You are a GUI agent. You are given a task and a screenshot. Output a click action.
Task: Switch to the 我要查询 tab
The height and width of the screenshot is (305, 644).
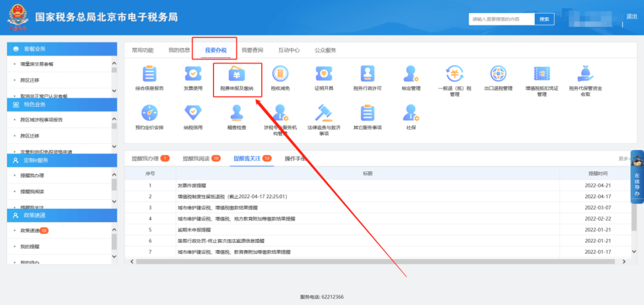click(252, 50)
